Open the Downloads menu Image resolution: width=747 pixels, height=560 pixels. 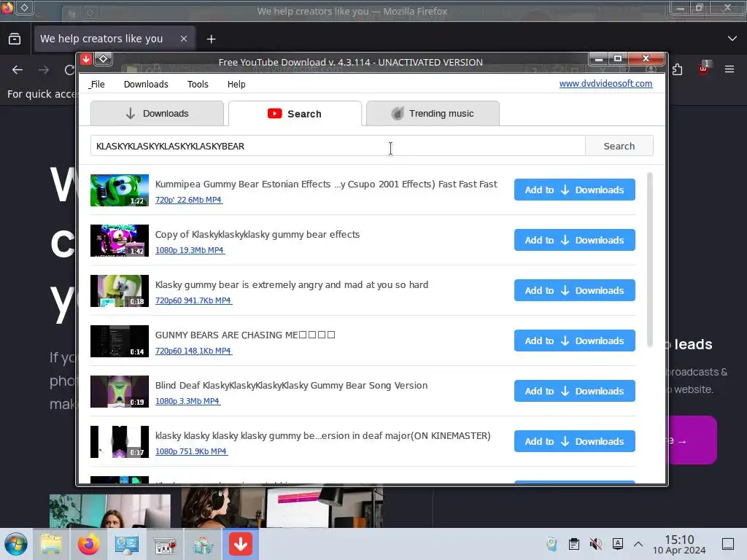[146, 85]
